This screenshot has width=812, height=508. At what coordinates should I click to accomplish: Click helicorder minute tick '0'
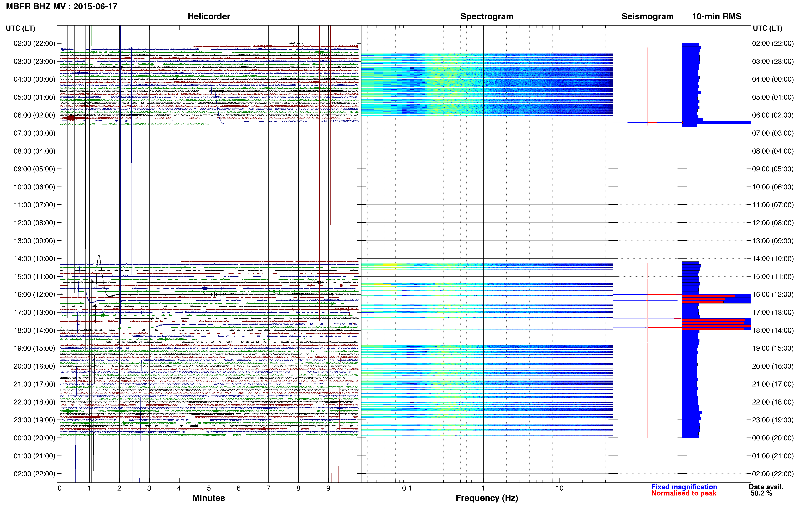(x=59, y=488)
